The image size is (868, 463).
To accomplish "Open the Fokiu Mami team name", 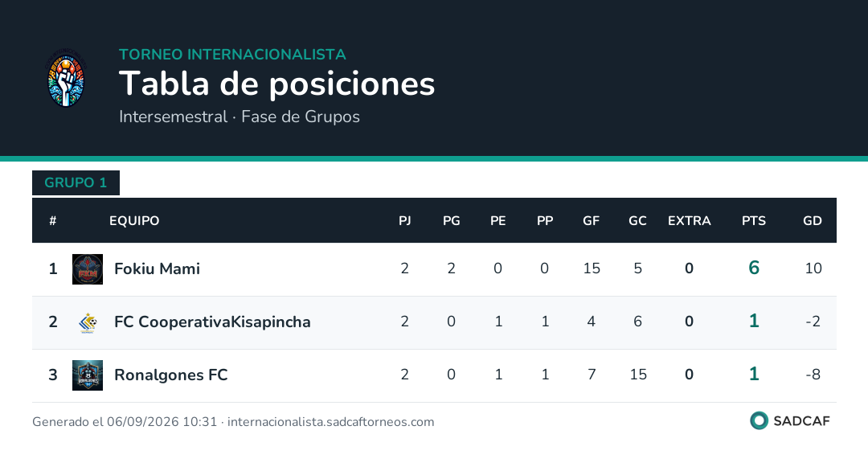I will click(158, 268).
